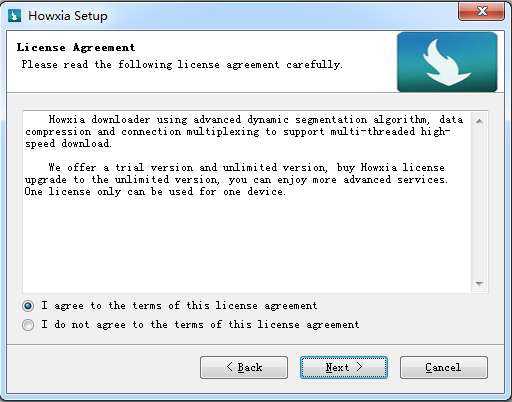The width and height of the screenshot is (512, 402).
Task: Click the Howxia icon in the title bar
Action: click(x=14, y=16)
